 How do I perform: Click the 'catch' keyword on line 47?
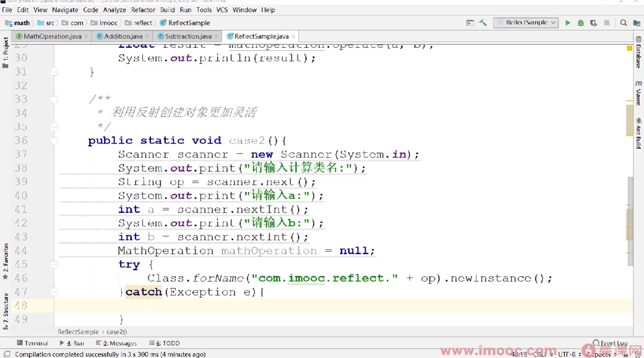(144, 292)
